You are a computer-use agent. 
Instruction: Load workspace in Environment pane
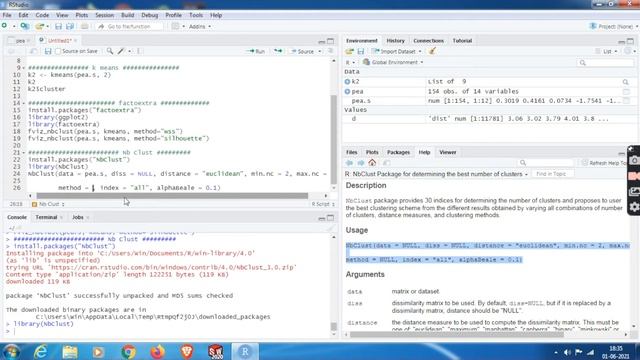[349, 51]
